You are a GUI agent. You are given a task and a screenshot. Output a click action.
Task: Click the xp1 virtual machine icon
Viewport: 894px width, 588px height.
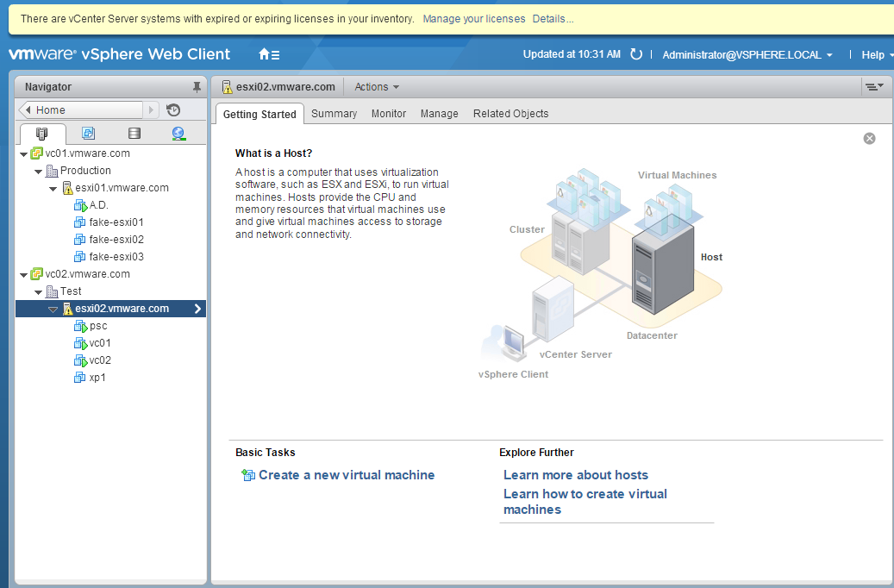point(80,378)
